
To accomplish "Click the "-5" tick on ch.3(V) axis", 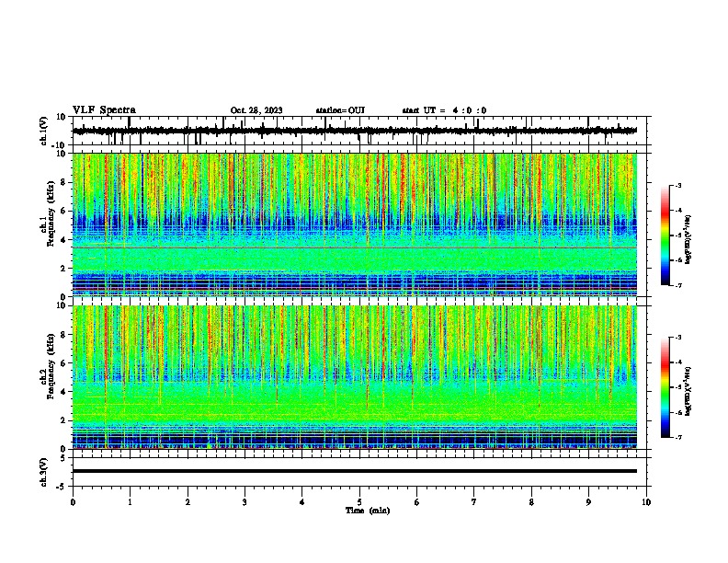I will pyautogui.click(x=62, y=487).
